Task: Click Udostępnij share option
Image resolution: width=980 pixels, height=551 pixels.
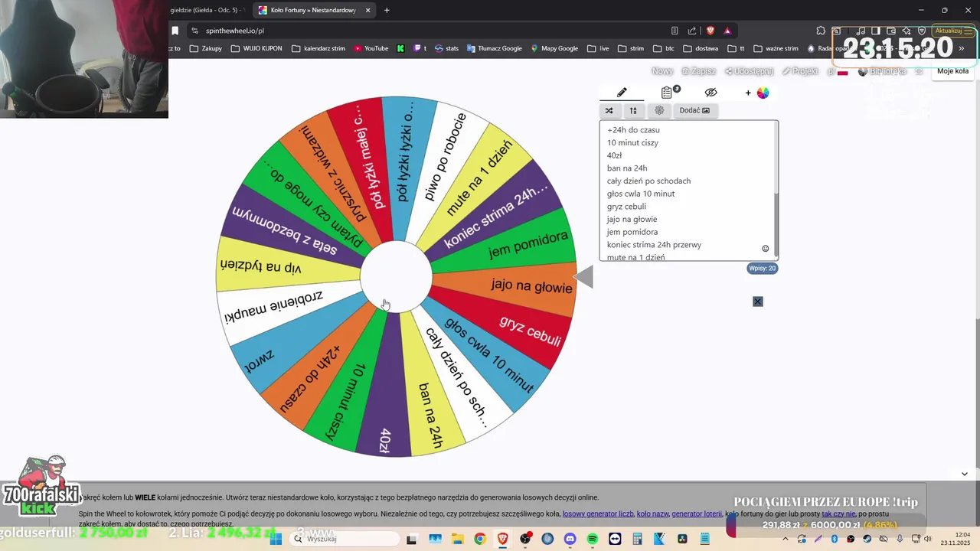Action: (x=749, y=71)
